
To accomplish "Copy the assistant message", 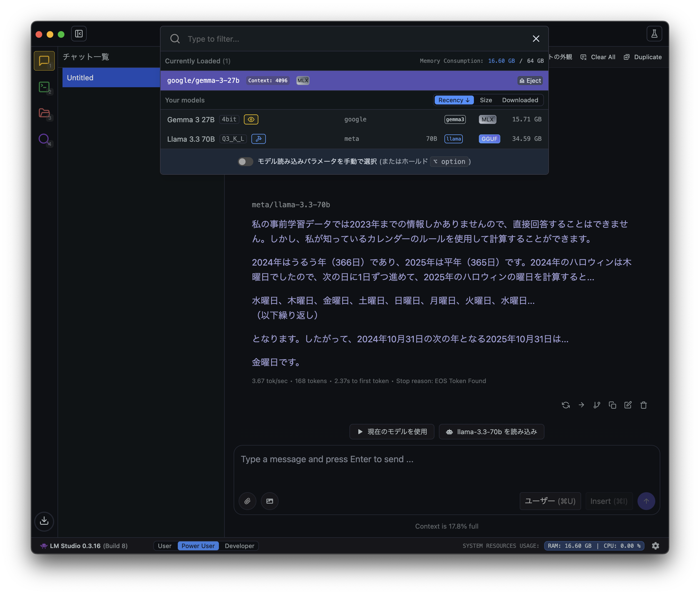I will click(612, 405).
